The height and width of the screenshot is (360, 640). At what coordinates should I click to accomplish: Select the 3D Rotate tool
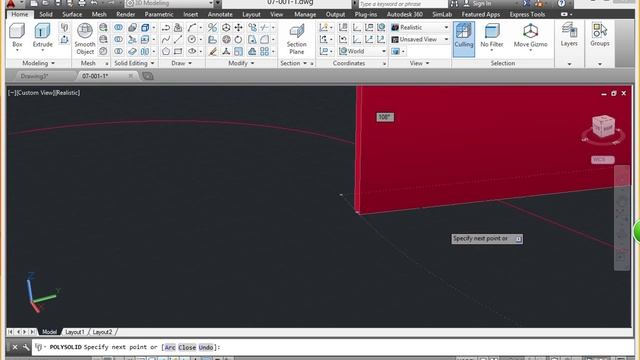tap(226, 40)
